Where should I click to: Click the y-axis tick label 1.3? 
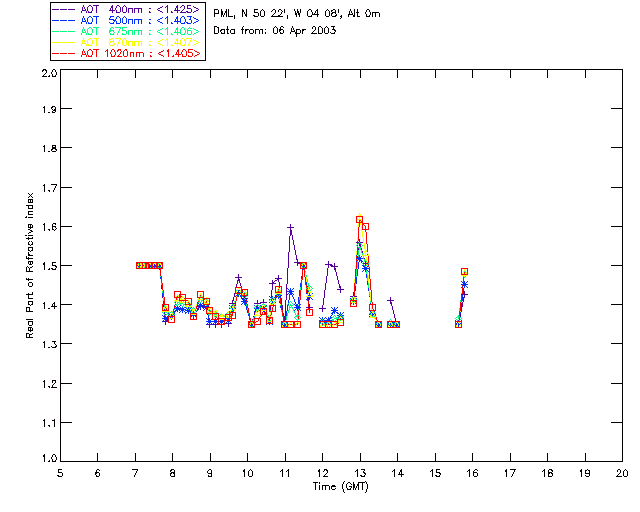[x=49, y=344]
